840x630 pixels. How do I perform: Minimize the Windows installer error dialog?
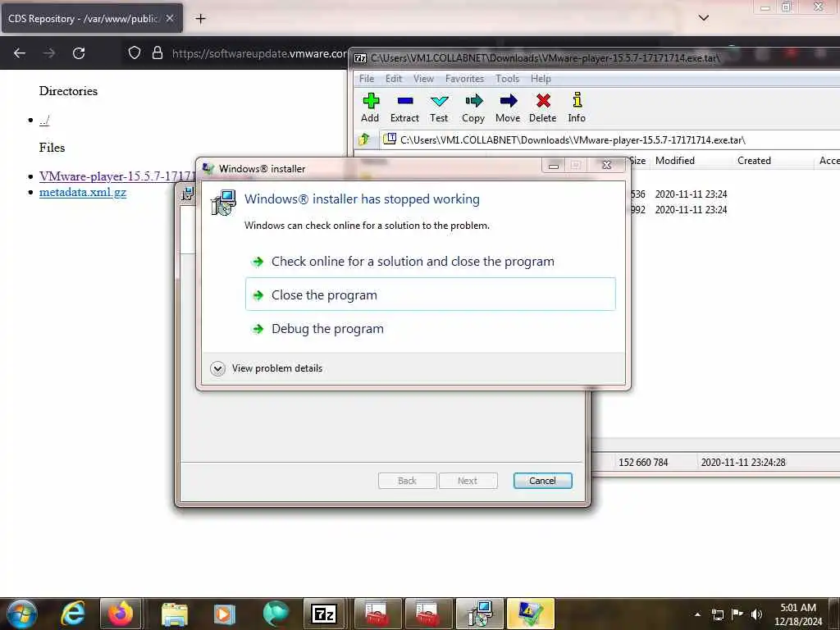[554, 165]
